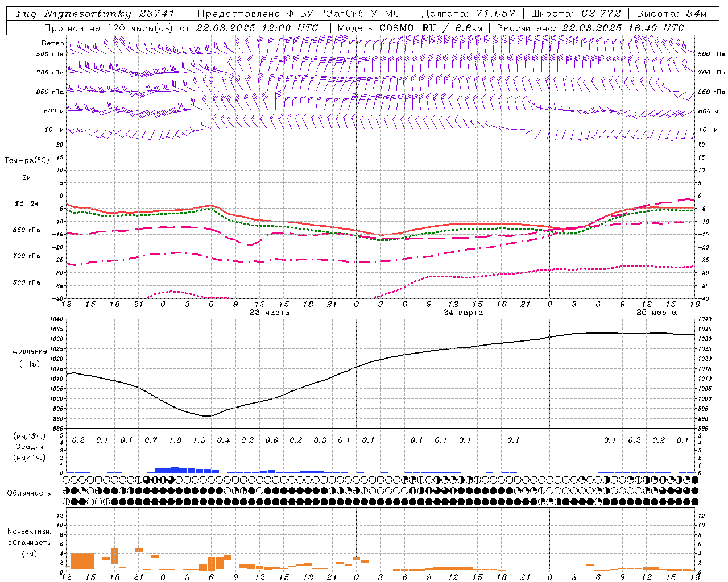Screen dimensions: 728x582
Task: Click the 'Тем-ра(°C)' temperature label
Action: coord(27,161)
